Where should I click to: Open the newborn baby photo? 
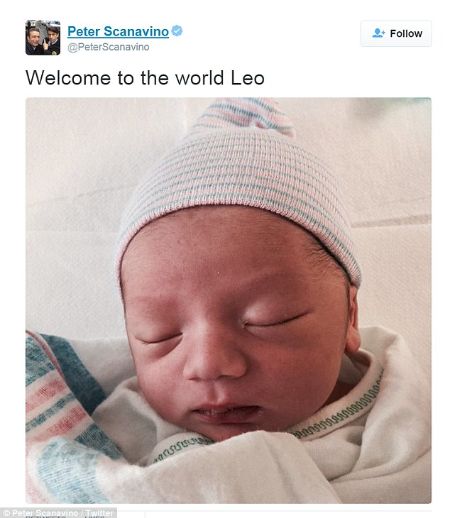(228, 300)
